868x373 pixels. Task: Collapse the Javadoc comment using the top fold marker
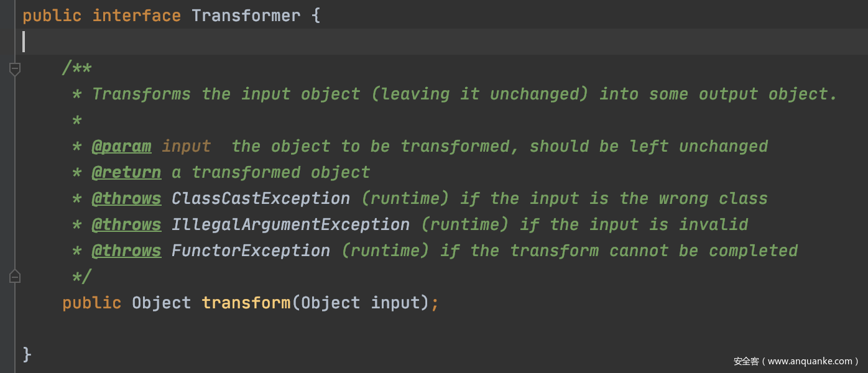(15, 68)
